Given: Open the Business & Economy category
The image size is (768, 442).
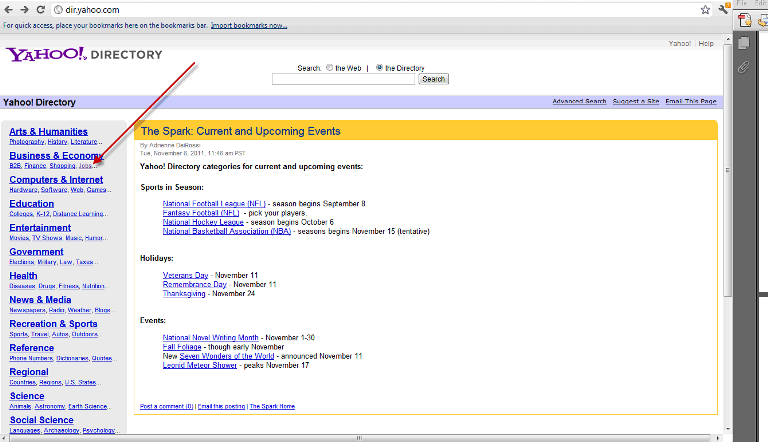Looking at the screenshot, I should [56, 156].
